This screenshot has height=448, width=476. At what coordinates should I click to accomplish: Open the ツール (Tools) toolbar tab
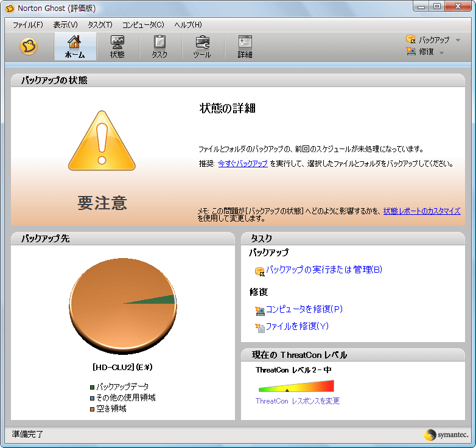(202, 46)
